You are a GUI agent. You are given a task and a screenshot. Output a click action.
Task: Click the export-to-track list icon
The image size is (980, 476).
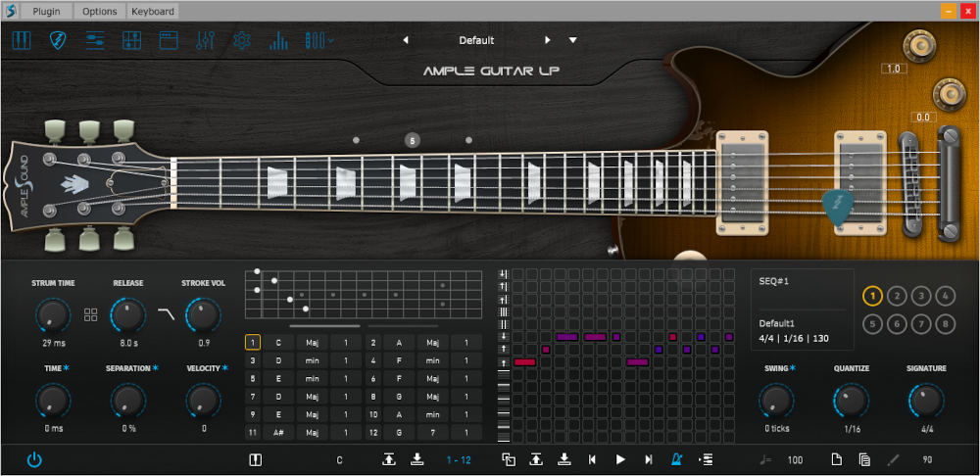[x=706, y=460]
